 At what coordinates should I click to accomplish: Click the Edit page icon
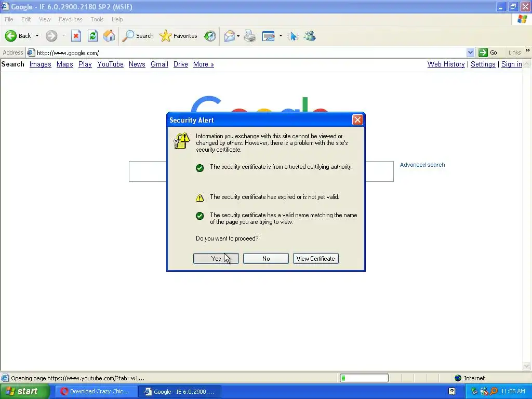tap(269, 36)
